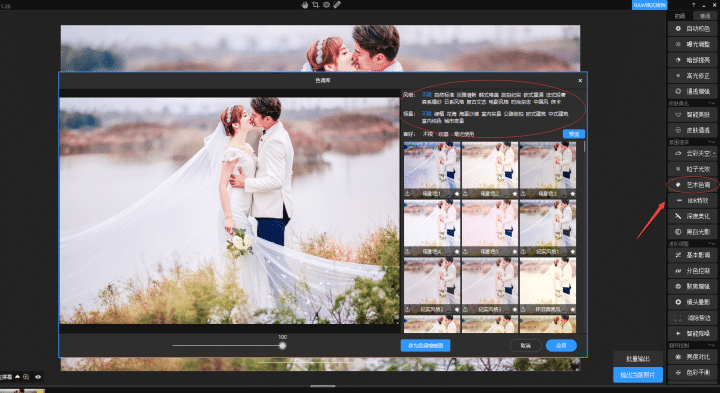Collapse the section chevron above 基本影调
The width and height of the screenshot is (720, 393).
[x=712, y=244]
